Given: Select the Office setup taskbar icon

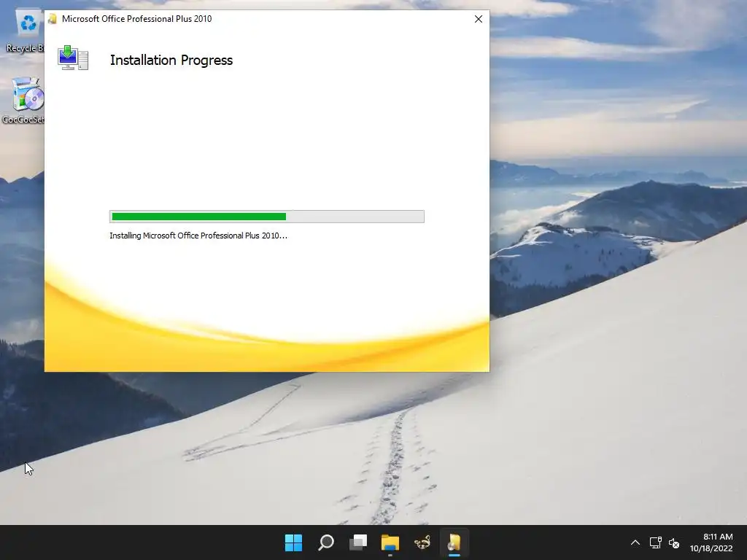Looking at the screenshot, I should coord(454,542).
